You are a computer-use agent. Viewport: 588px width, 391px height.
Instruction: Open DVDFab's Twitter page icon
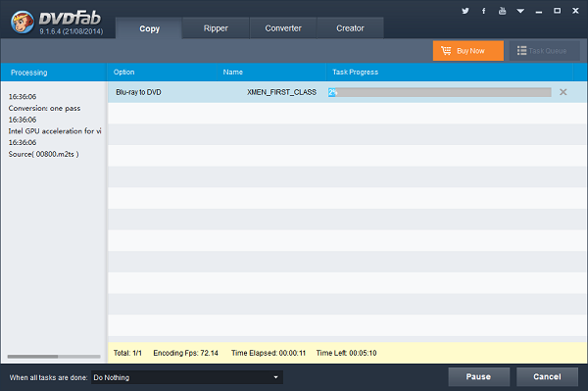pyautogui.click(x=465, y=11)
